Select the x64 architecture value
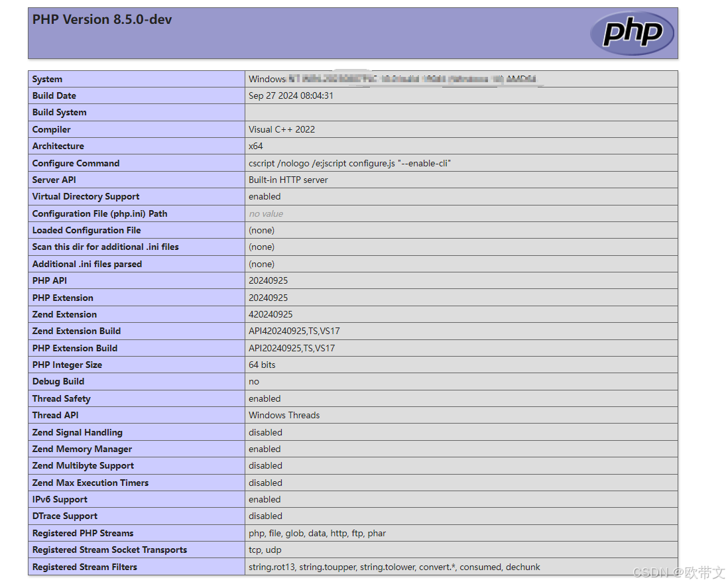 pyautogui.click(x=256, y=146)
